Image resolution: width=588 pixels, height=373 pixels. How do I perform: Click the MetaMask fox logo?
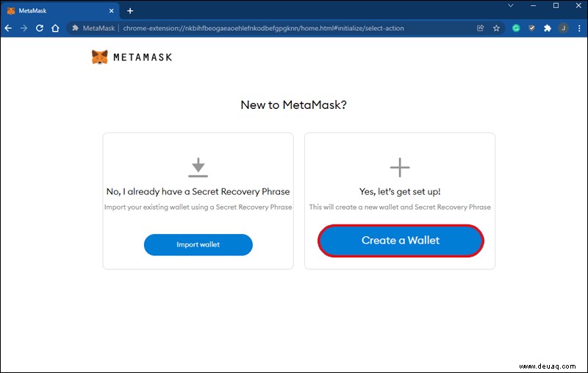point(100,57)
